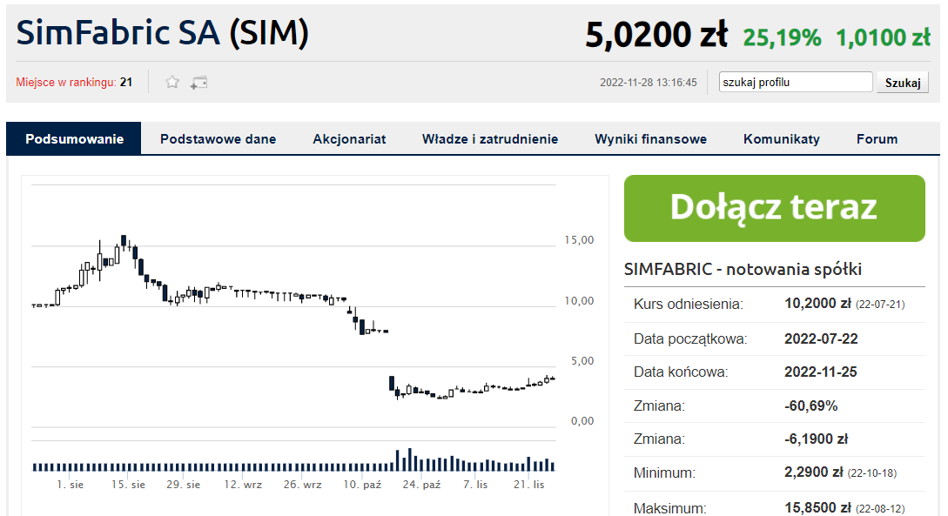Image resolution: width=948 pixels, height=516 pixels.
Task: Click the tallest volume bar in late October
Action: 410,460
